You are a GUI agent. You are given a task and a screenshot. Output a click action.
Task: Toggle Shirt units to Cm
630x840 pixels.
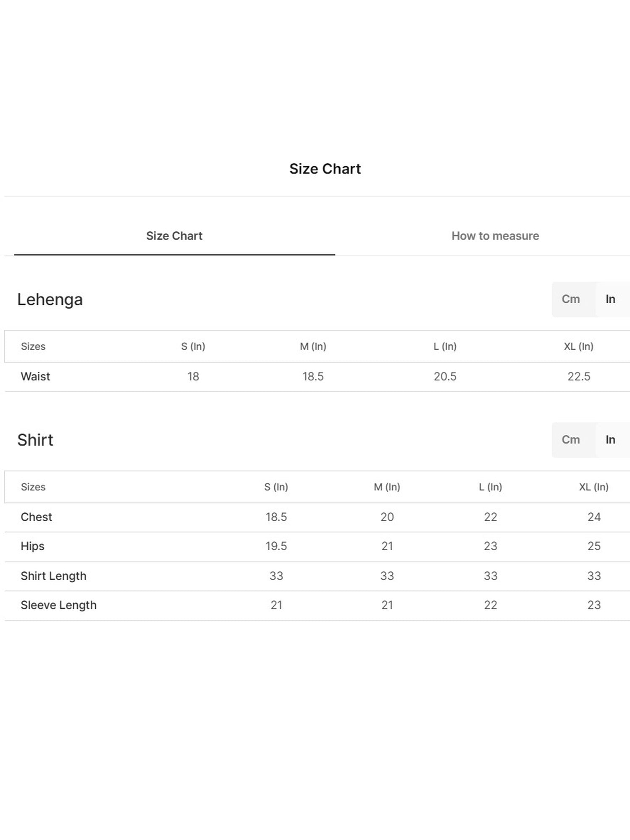pyautogui.click(x=571, y=440)
